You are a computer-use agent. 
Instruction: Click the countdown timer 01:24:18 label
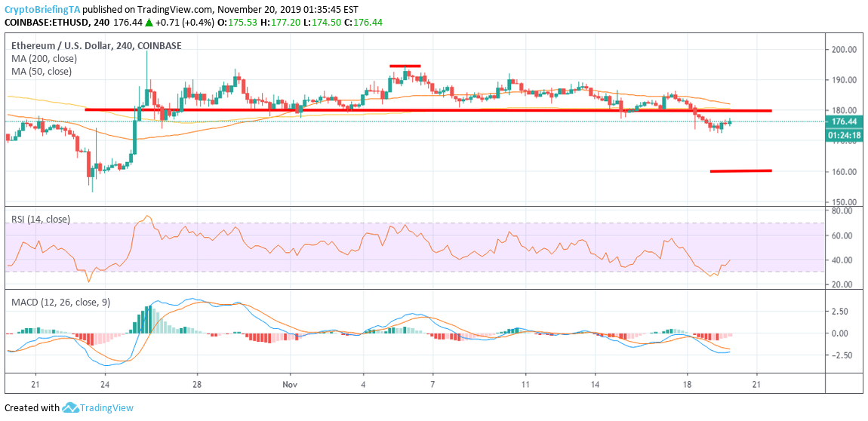point(844,134)
